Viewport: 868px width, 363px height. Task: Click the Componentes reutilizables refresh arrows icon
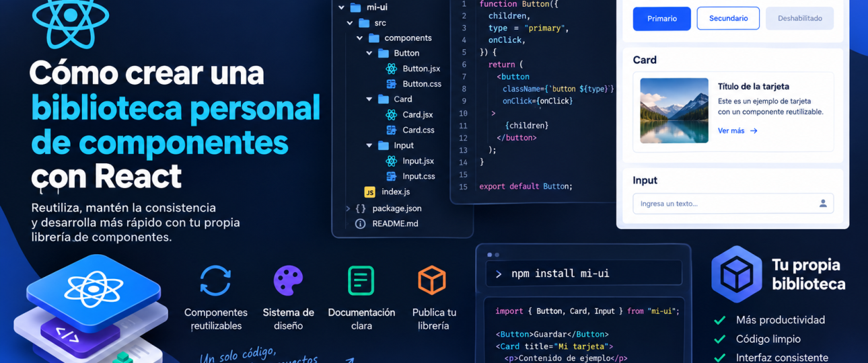tap(215, 280)
